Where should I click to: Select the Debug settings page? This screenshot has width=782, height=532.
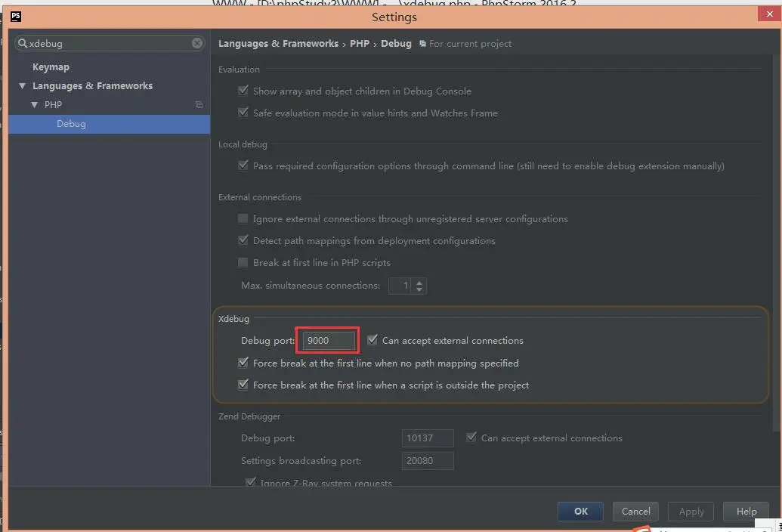tap(109, 124)
